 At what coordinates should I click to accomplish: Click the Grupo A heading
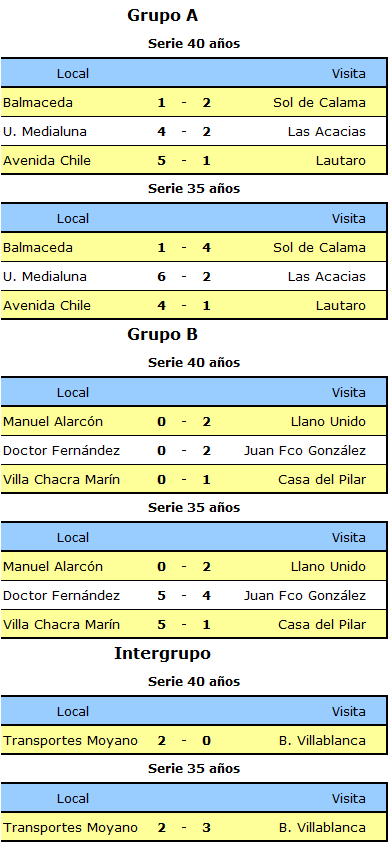(x=162, y=16)
